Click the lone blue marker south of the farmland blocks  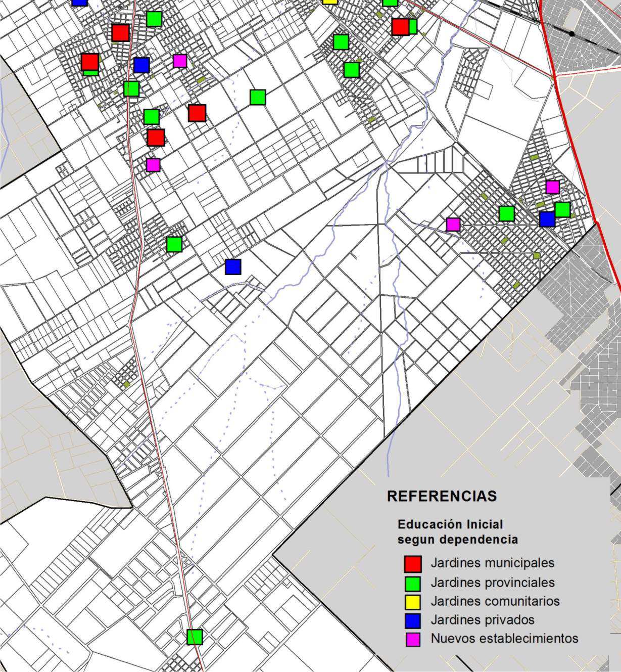[x=233, y=266]
